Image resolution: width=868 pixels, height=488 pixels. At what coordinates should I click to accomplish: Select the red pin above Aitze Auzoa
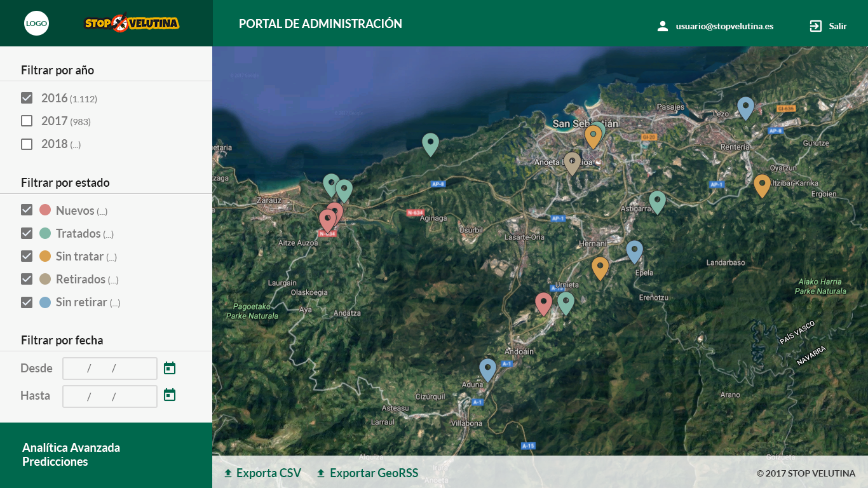click(x=327, y=220)
